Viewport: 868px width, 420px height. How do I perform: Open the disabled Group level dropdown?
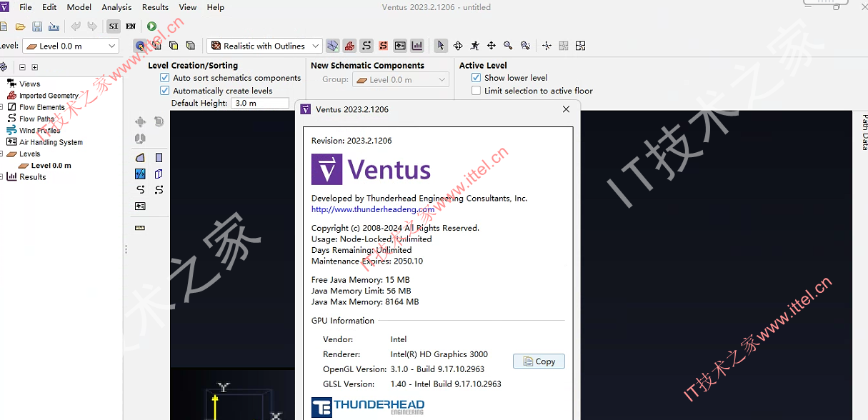(x=400, y=79)
